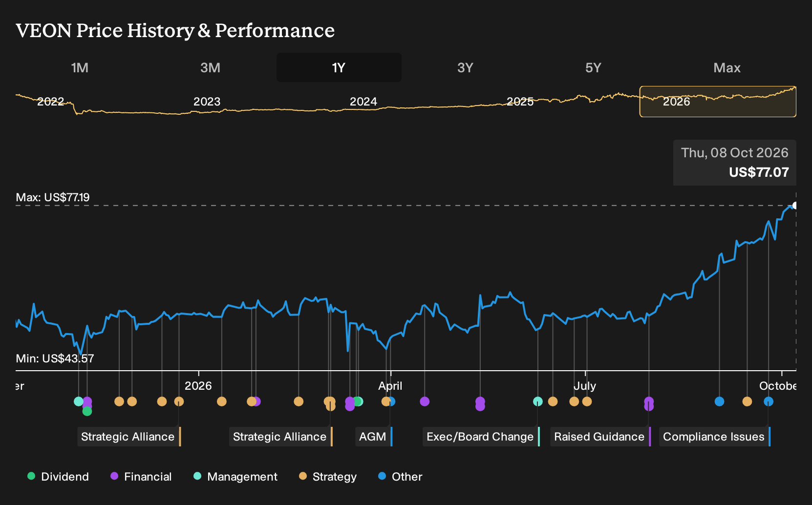Jump to 2022 on the overview chart
The image size is (812, 505).
51,102
